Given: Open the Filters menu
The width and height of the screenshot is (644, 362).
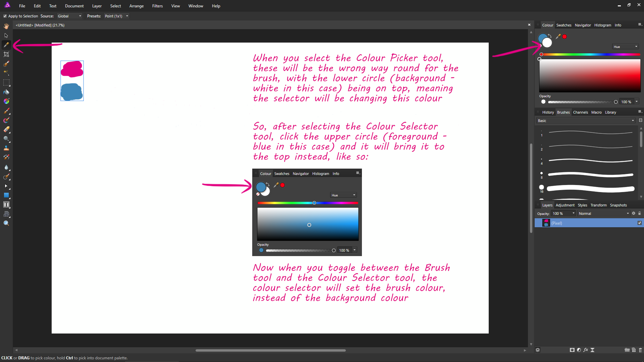Looking at the screenshot, I should [x=157, y=6].
